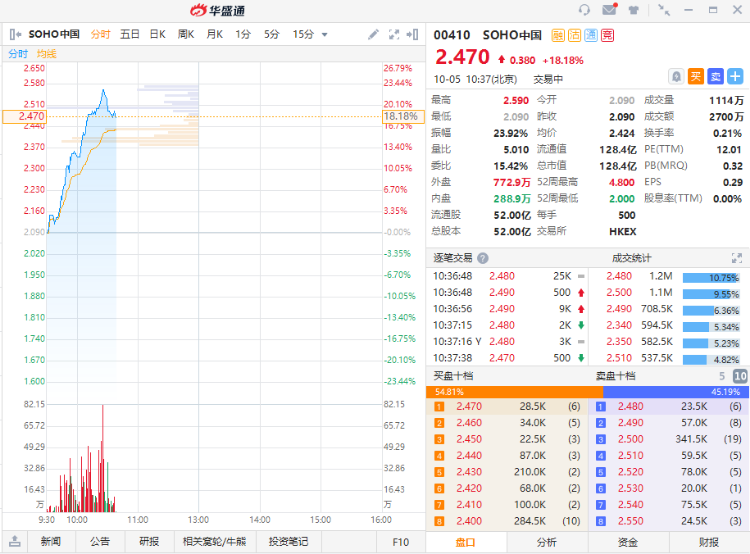Select the 资金 capital flow tab
Viewport: 750px width, 554px height.
point(628,542)
